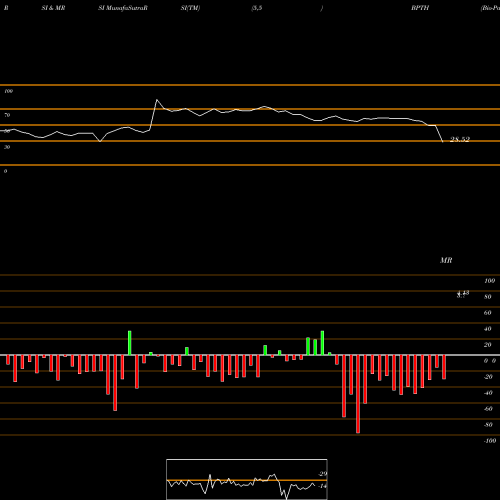Click the 40 label on MR axis

tap(488, 329)
